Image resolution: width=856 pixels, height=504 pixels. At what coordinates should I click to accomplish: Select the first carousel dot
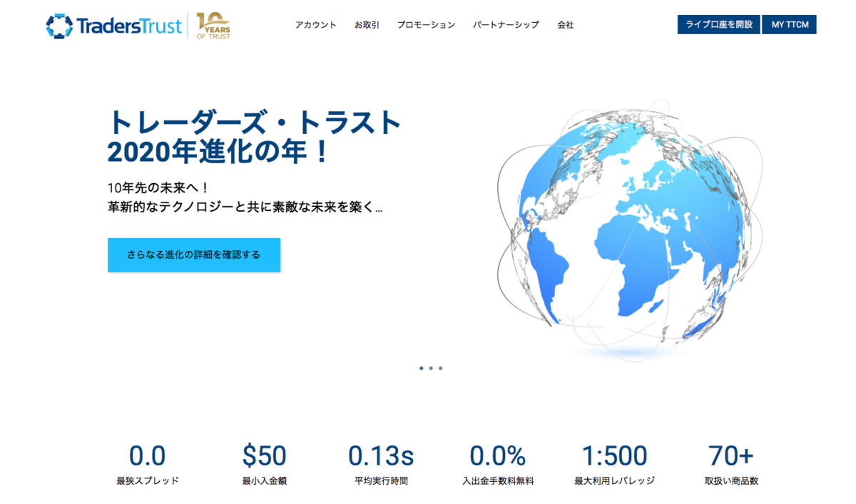pyautogui.click(x=422, y=369)
